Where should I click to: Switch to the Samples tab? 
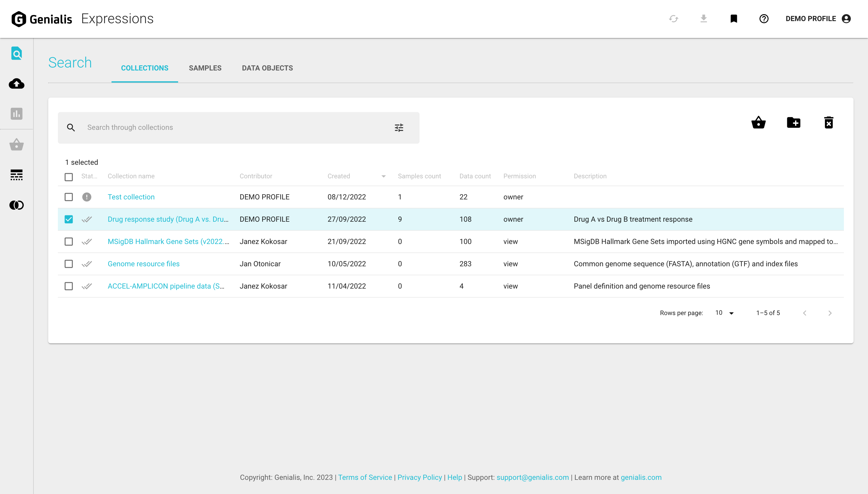(x=205, y=68)
